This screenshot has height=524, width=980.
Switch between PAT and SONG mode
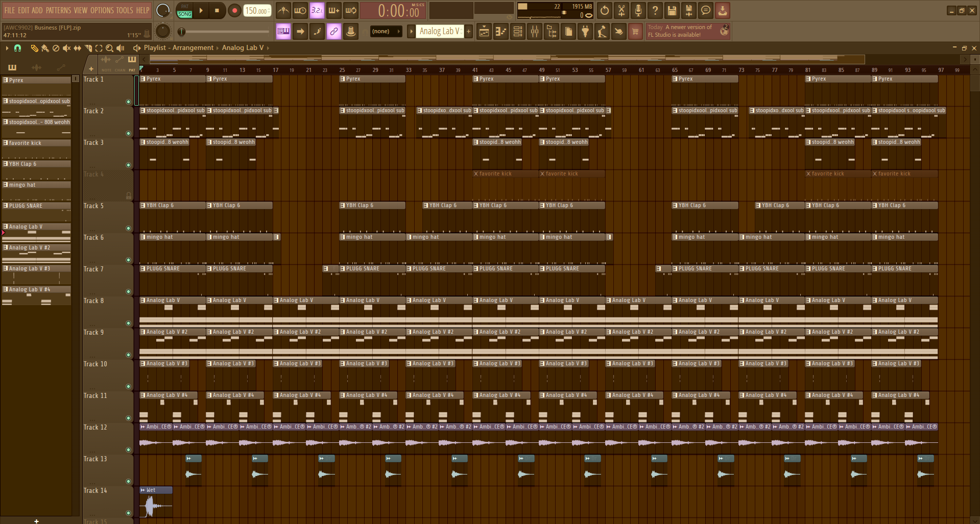point(184,10)
